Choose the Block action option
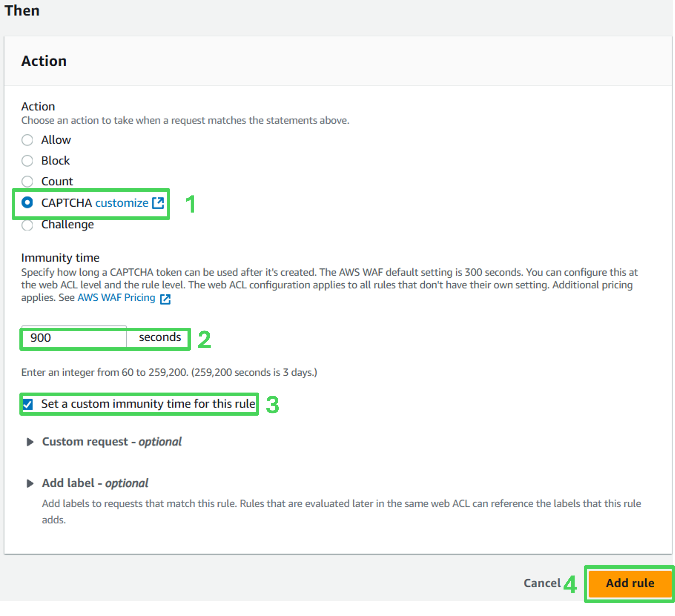This screenshot has height=616, width=675. pos(27,161)
